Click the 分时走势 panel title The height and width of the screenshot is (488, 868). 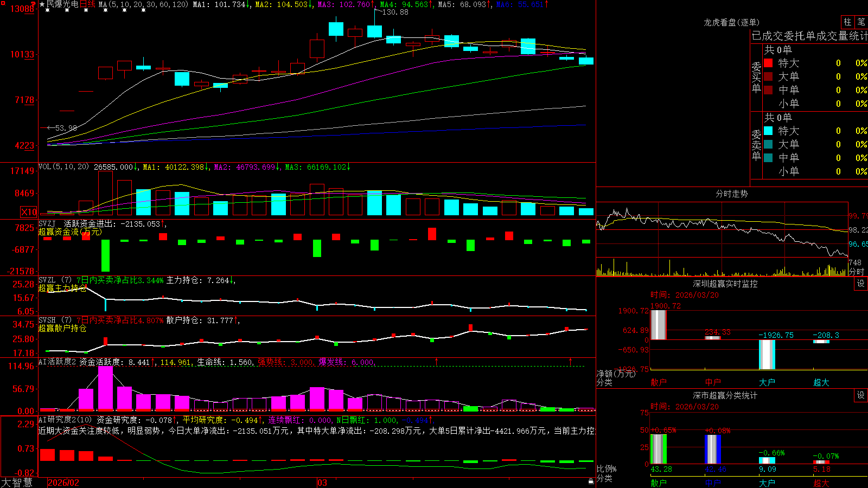tap(731, 194)
